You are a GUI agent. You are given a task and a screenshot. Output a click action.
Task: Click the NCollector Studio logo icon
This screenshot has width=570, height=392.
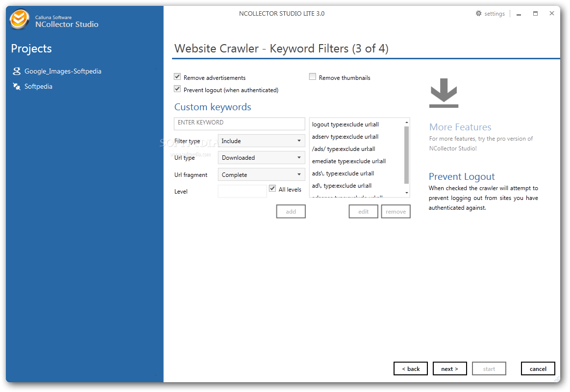pyautogui.click(x=19, y=19)
